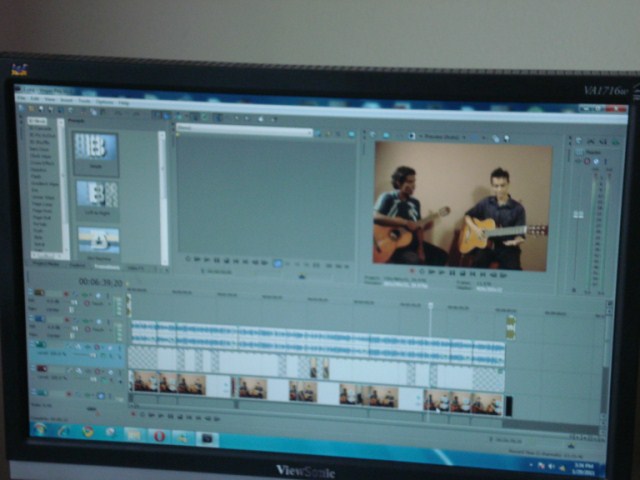
Task: Open the Preview (Auto) quality dropdown
Action: click(444, 137)
